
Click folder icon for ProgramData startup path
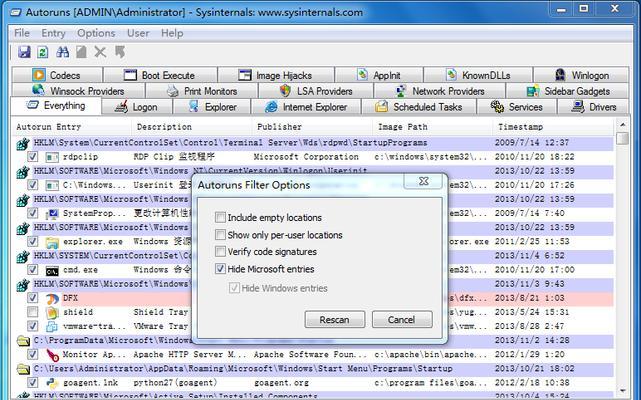(23, 340)
